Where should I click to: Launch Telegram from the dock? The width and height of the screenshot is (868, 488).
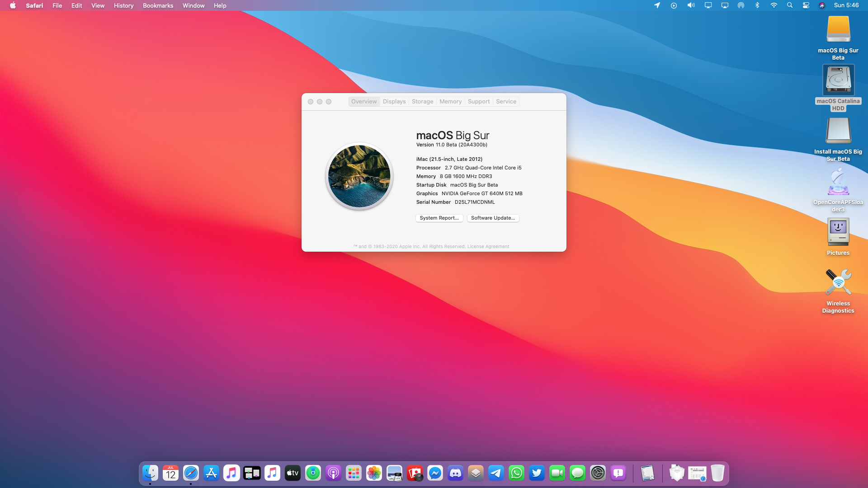(x=496, y=473)
